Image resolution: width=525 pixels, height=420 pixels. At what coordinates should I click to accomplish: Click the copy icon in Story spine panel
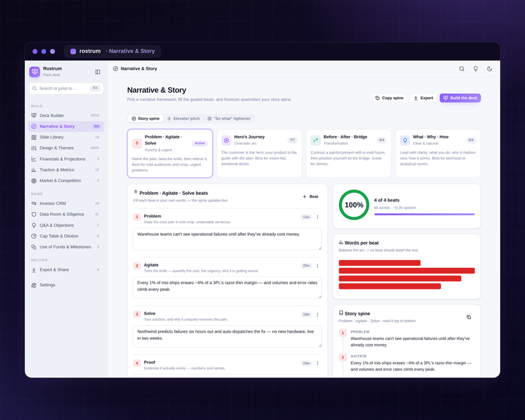(469, 317)
